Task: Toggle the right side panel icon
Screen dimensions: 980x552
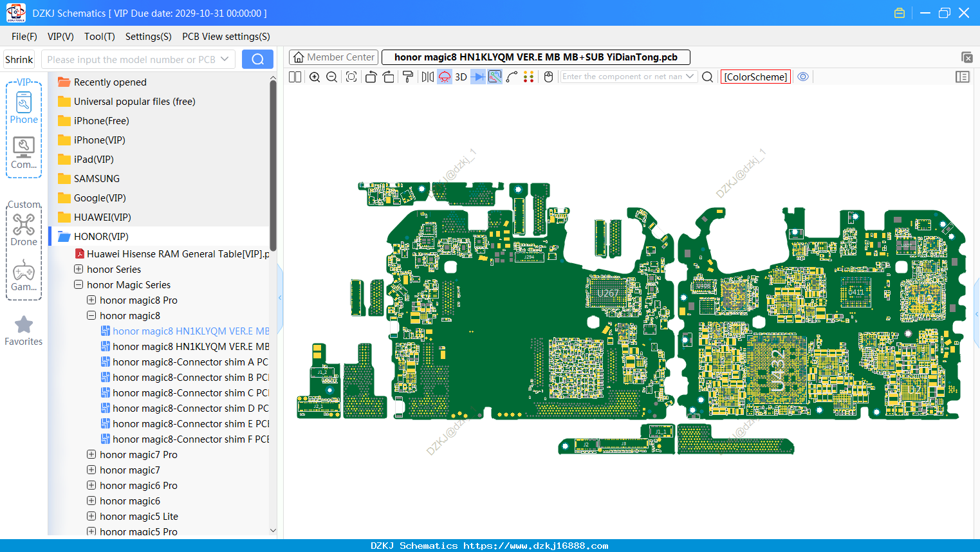Action: (x=963, y=77)
